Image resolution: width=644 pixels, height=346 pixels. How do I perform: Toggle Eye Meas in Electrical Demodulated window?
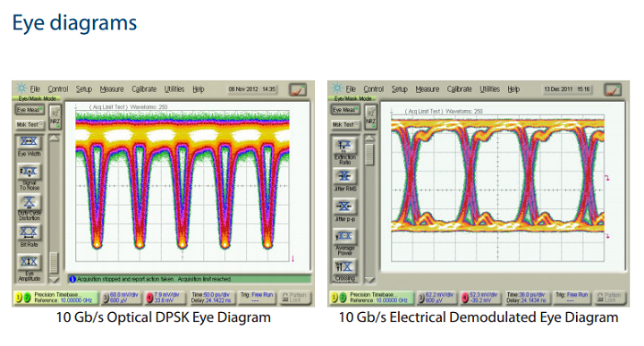[345, 110]
